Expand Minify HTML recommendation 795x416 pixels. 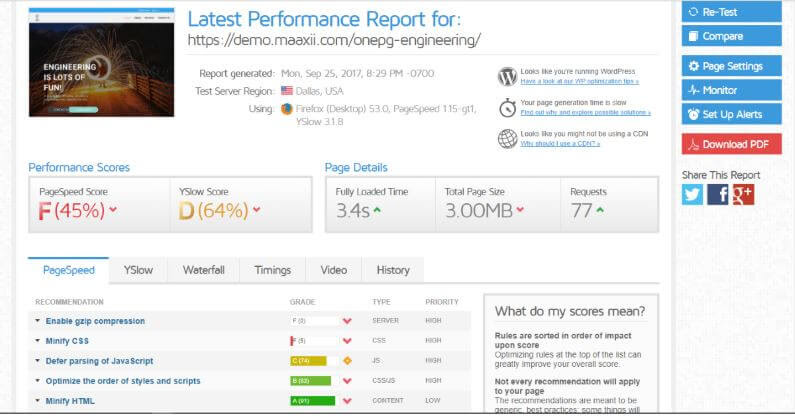[x=70, y=401]
